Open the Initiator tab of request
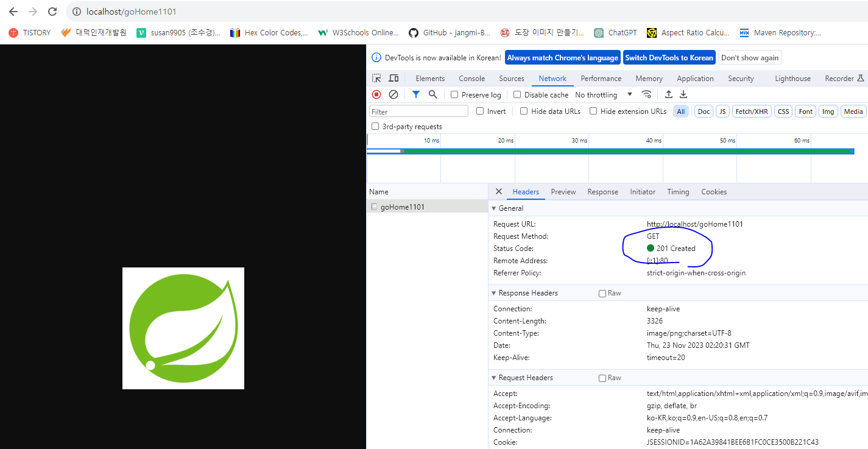868x449 pixels. [x=643, y=191]
